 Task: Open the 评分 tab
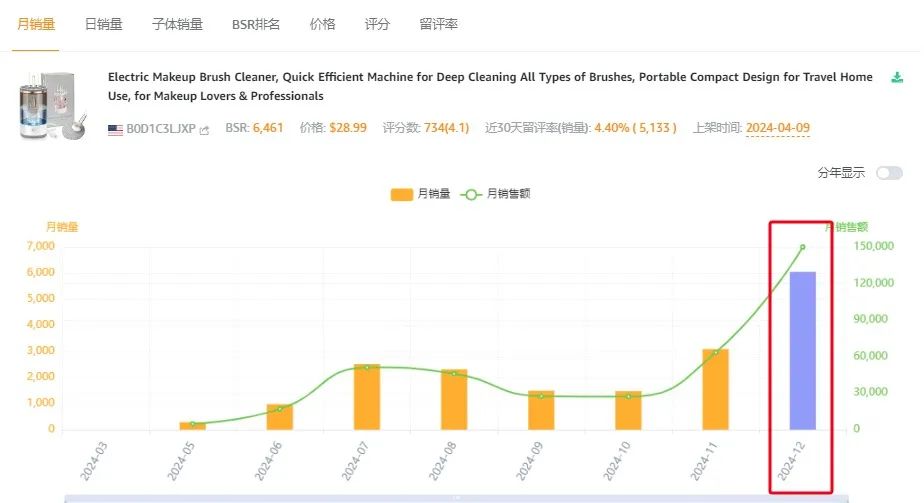pyautogui.click(x=377, y=24)
